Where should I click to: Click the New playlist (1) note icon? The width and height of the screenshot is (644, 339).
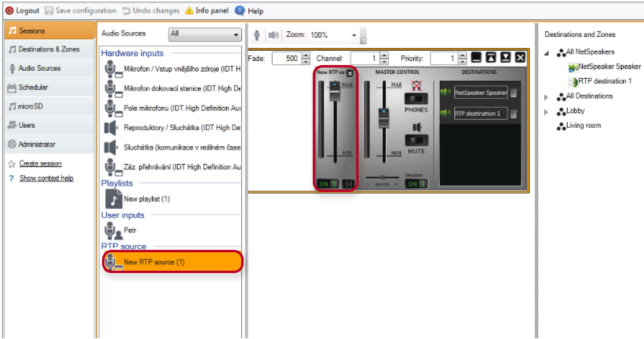click(x=113, y=199)
